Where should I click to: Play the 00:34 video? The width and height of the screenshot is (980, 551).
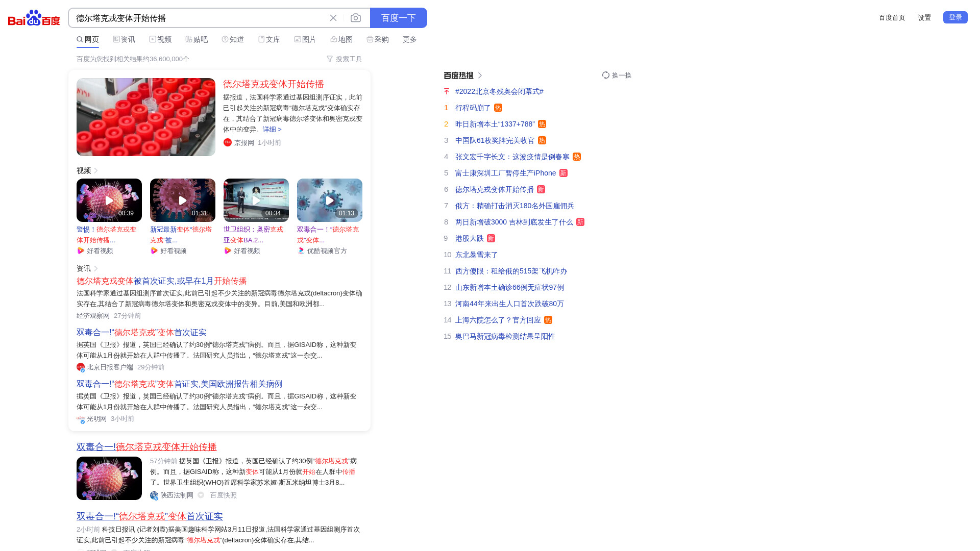tap(256, 200)
